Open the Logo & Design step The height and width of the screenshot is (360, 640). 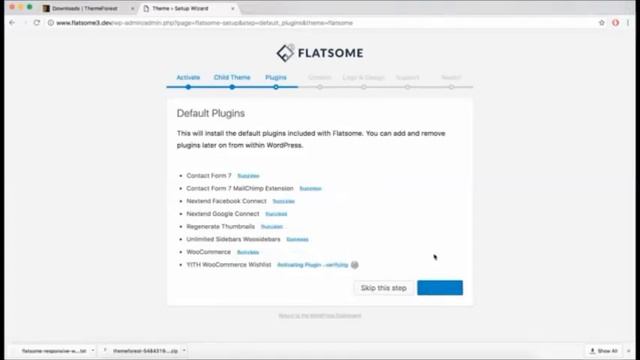363,77
